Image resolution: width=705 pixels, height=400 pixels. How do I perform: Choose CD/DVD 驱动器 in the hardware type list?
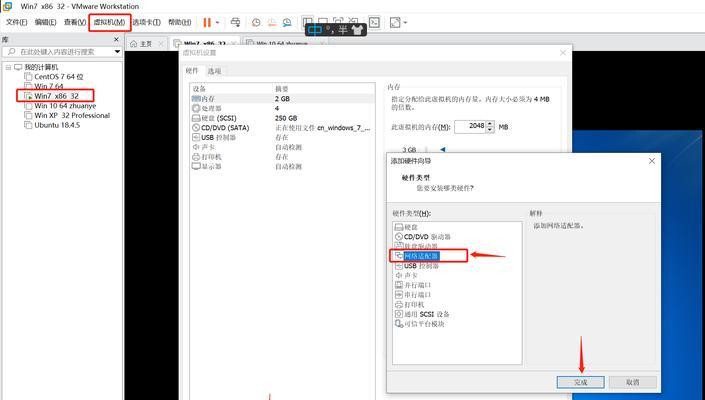point(423,237)
